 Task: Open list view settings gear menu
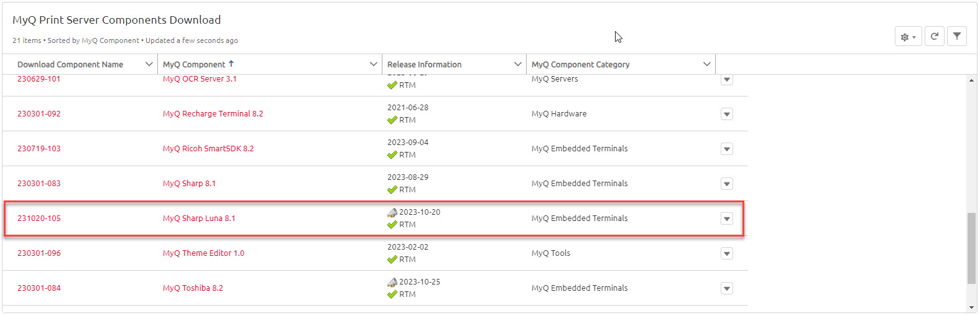[908, 37]
